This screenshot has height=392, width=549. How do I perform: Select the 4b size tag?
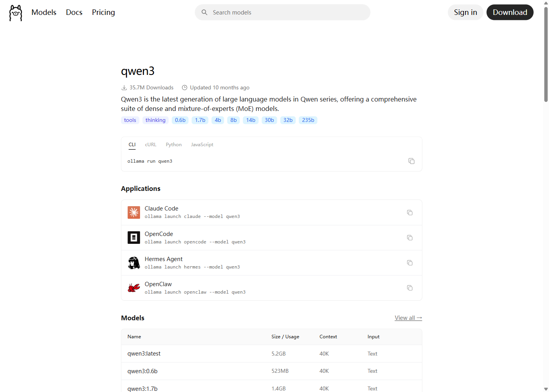(x=218, y=120)
